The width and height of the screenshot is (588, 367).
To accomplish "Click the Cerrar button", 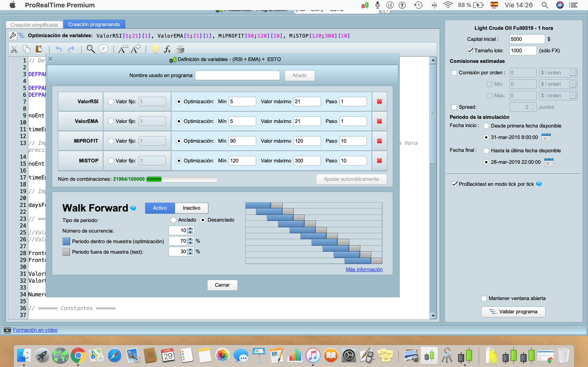I will coord(222,285).
